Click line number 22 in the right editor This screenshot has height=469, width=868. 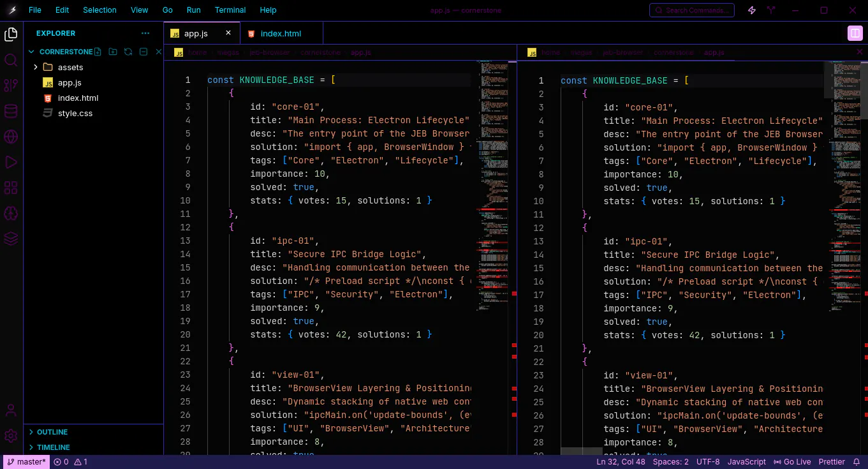click(539, 362)
